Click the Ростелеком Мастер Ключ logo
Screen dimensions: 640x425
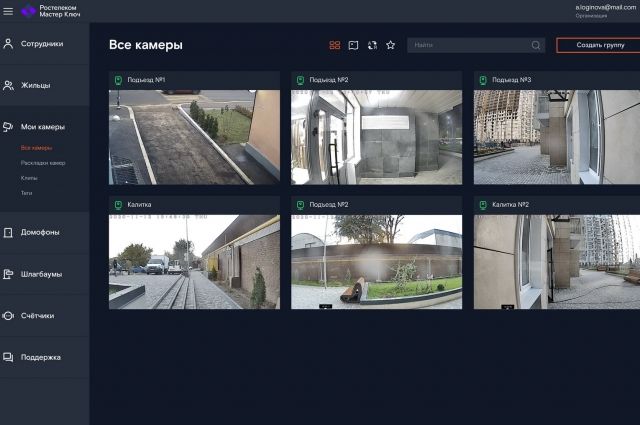click(x=51, y=11)
